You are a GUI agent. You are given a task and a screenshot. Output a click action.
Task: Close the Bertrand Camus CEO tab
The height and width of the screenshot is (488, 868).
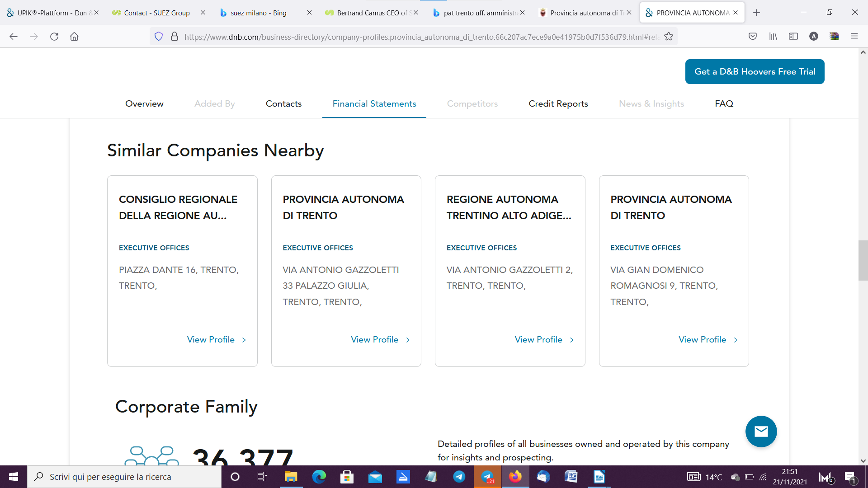tap(416, 13)
